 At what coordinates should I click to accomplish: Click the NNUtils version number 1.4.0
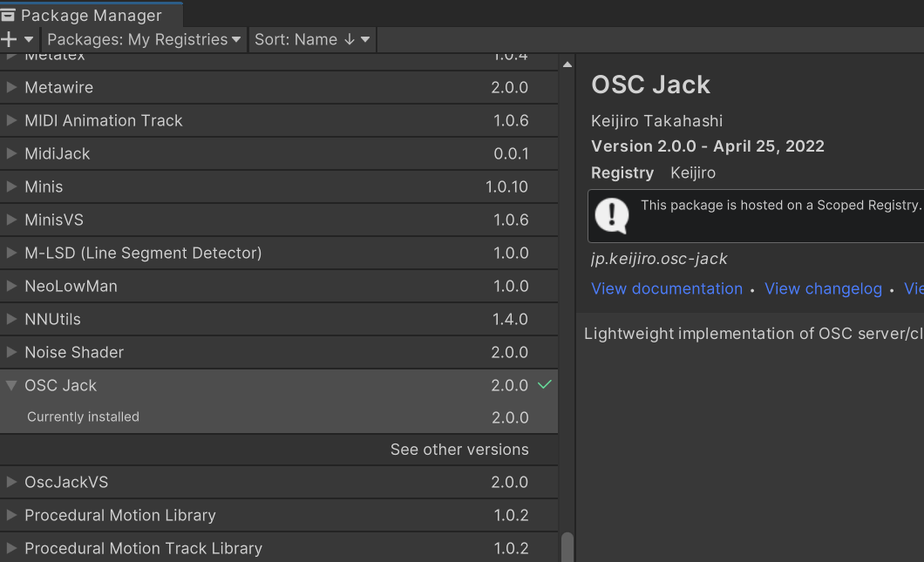510,319
